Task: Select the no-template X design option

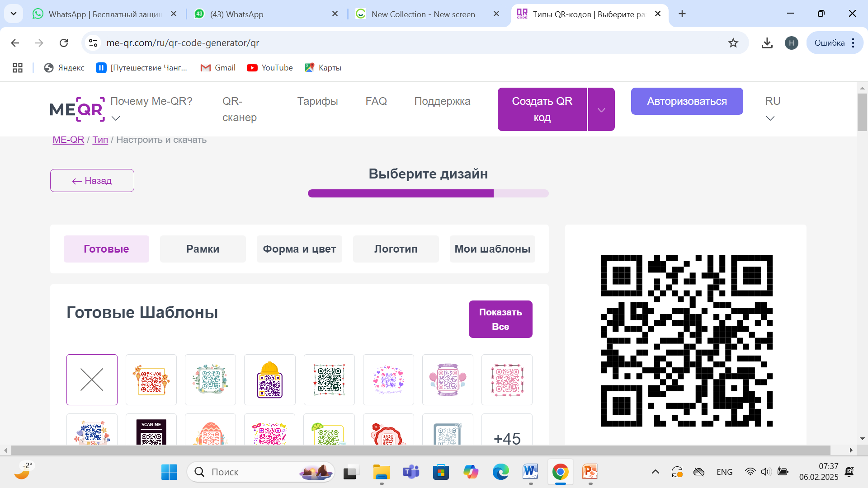Action: coord(92,380)
